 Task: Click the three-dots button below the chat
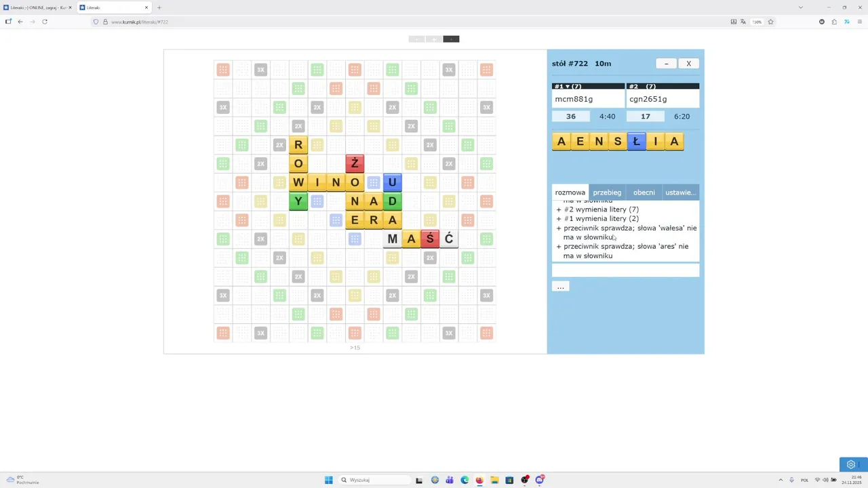tap(560, 287)
